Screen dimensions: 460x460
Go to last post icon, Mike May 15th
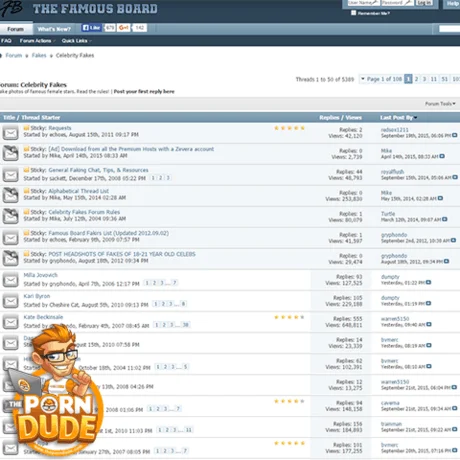tap(440, 198)
